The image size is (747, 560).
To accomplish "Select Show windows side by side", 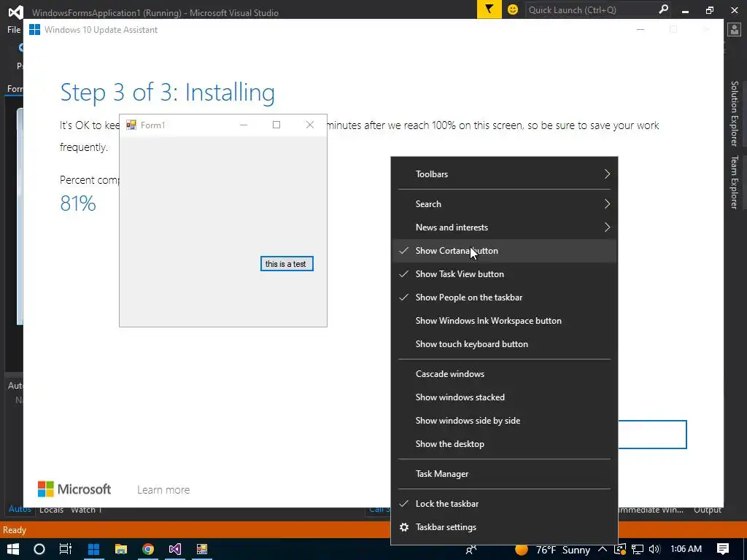I will pyautogui.click(x=504, y=421).
